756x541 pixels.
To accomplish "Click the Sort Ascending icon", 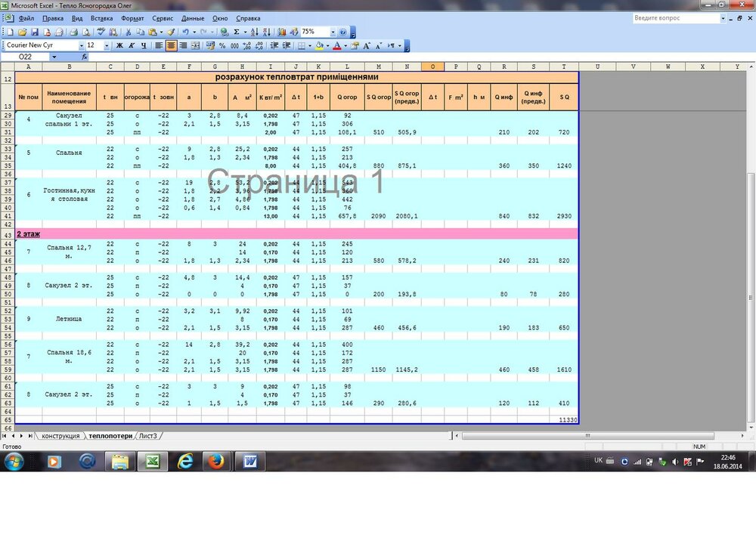I will click(x=254, y=32).
